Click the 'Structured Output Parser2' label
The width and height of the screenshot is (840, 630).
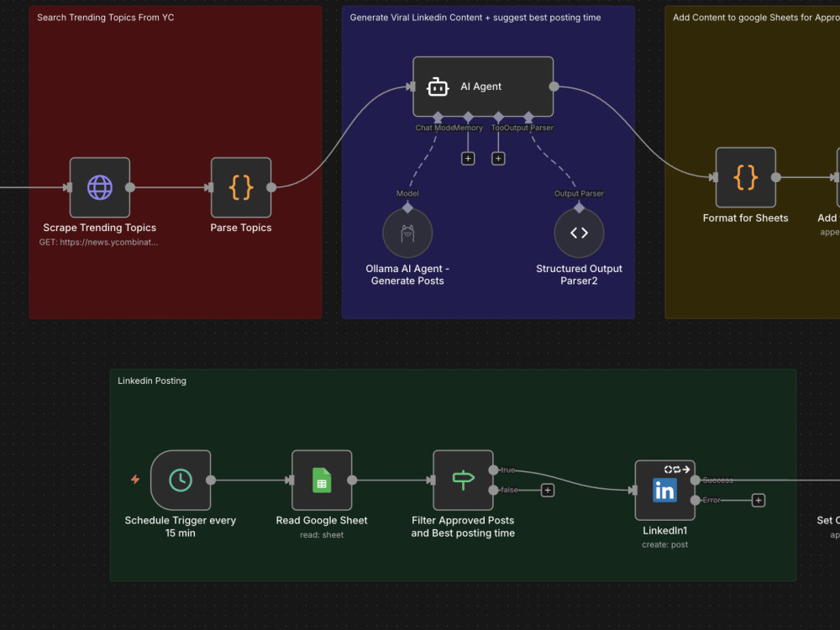[x=579, y=275]
